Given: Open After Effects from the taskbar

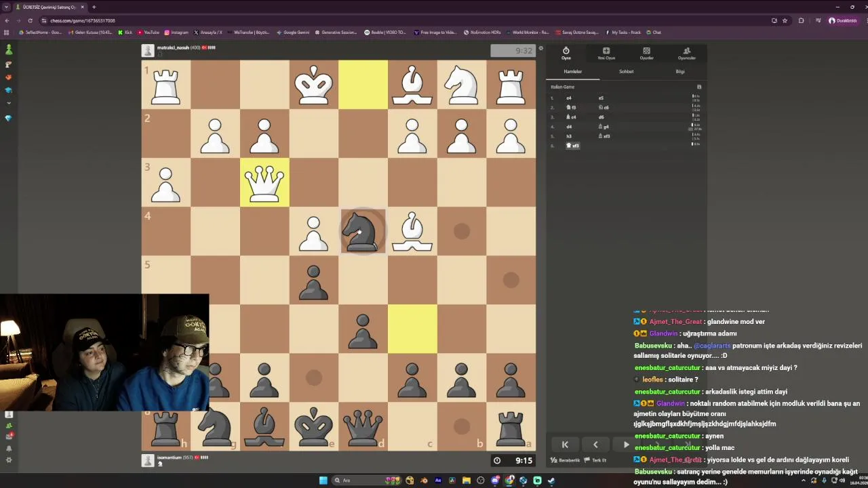Looking at the screenshot, I should (x=438, y=481).
